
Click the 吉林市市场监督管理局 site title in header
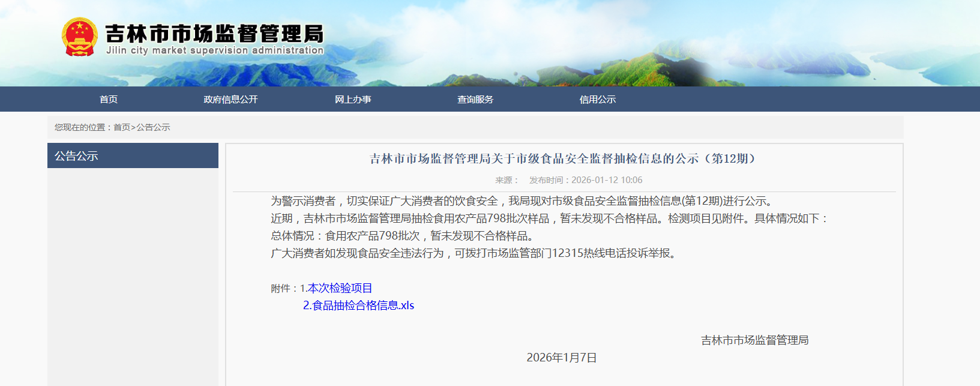pyautogui.click(x=214, y=33)
